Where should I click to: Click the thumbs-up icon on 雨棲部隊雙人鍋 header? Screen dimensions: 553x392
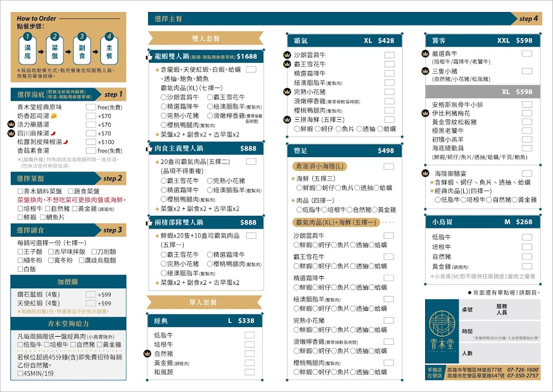click(x=149, y=222)
